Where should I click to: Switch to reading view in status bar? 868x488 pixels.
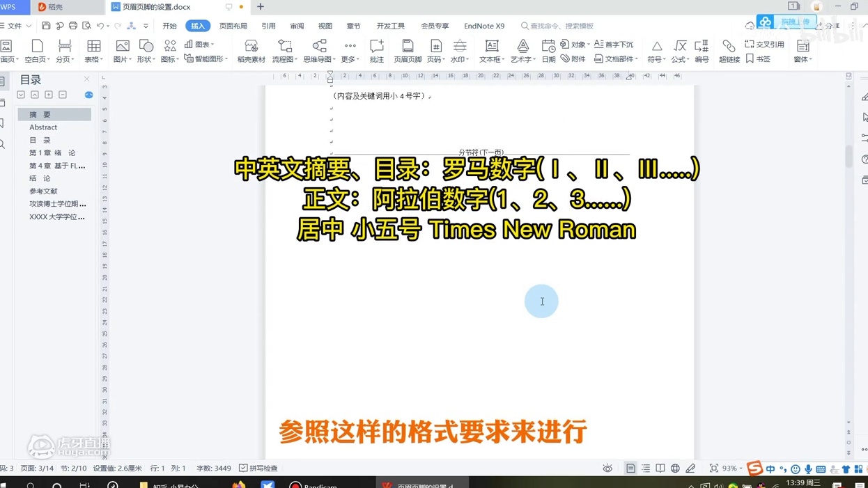point(660,469)
